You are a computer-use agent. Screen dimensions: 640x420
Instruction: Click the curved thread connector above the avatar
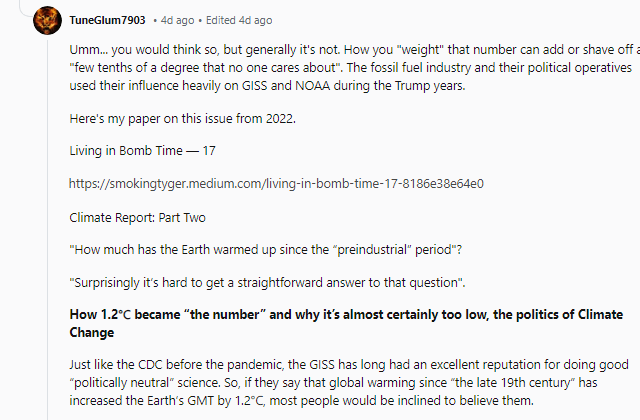(x=27, y=10)
